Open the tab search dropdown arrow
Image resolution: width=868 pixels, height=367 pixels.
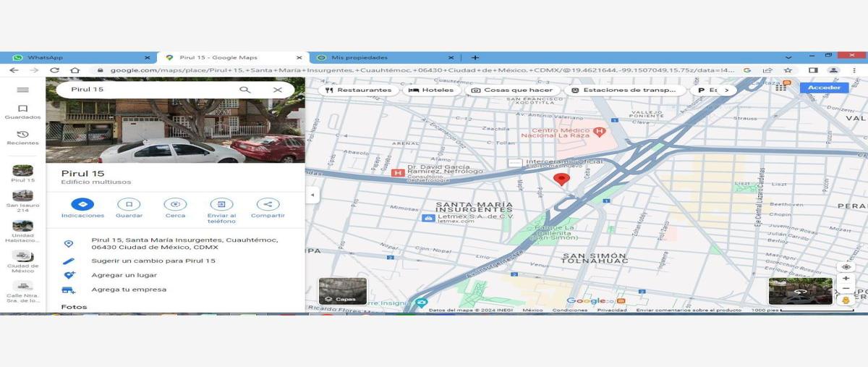click(x=788, y=56)
